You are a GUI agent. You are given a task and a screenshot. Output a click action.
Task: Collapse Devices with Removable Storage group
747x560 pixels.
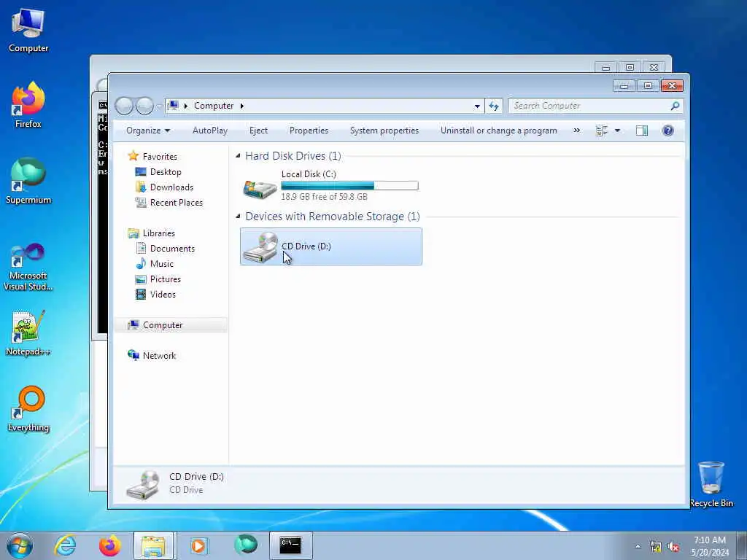tap(238, 216)
